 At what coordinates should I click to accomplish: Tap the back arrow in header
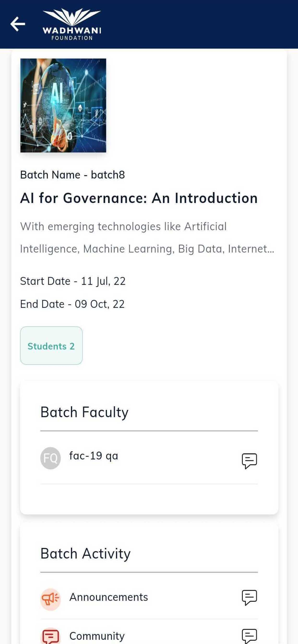18,24
